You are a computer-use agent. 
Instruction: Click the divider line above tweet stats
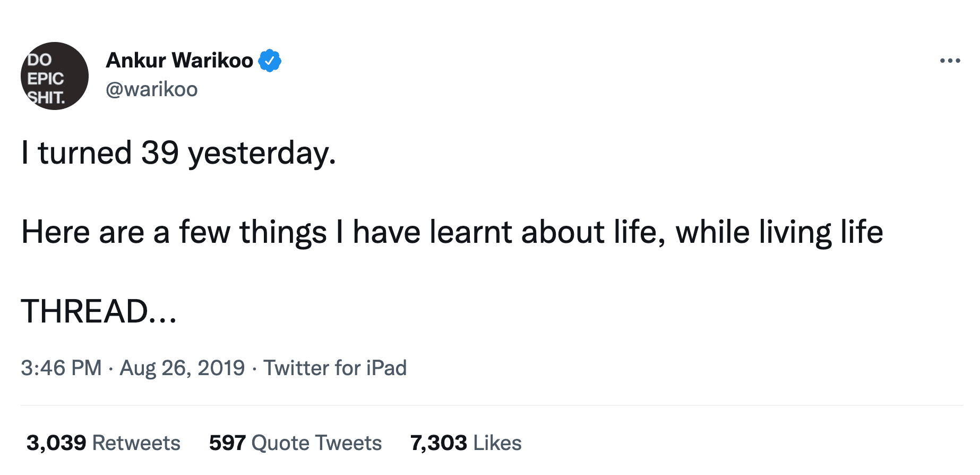click(492, 405)
